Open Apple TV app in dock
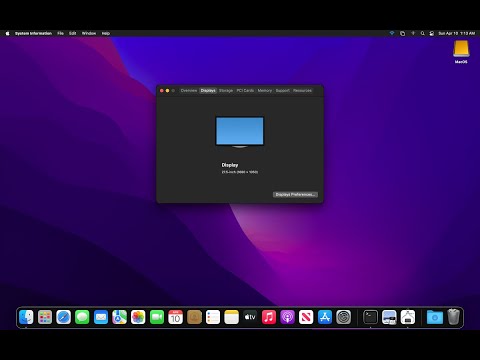The image size is (480, 360). point(250,317)
